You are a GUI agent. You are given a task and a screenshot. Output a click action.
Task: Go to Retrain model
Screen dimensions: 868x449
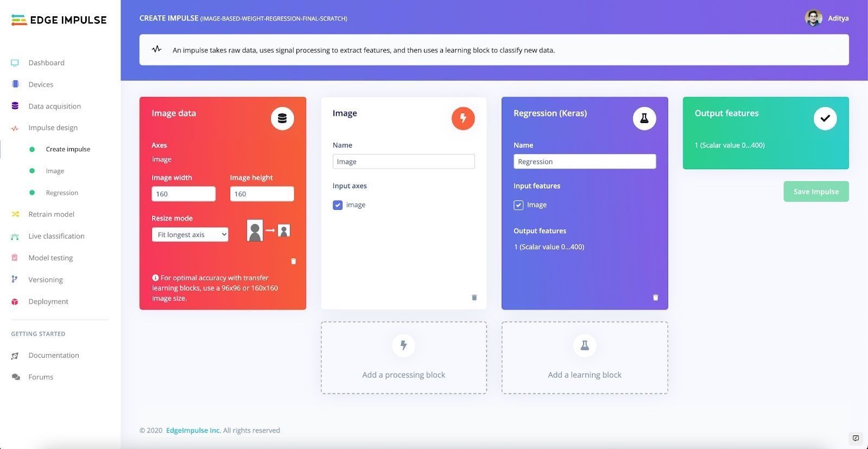click(51, 214)
